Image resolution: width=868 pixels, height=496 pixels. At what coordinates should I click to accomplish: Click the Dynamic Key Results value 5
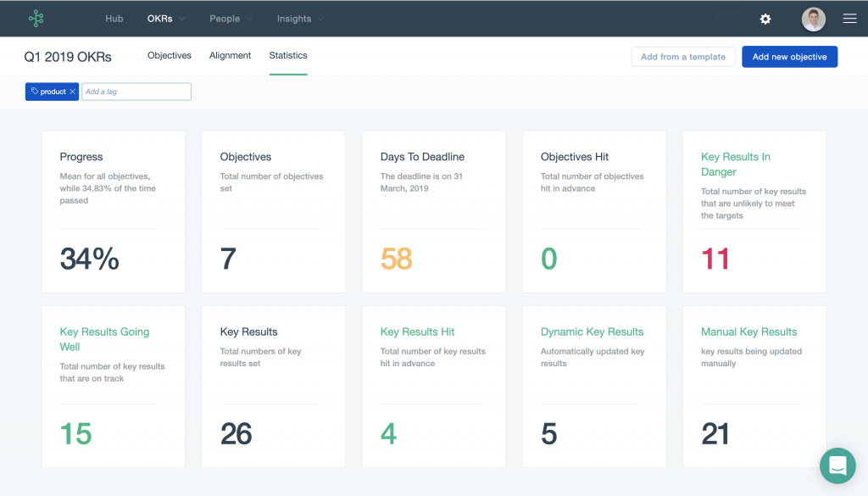548,433
